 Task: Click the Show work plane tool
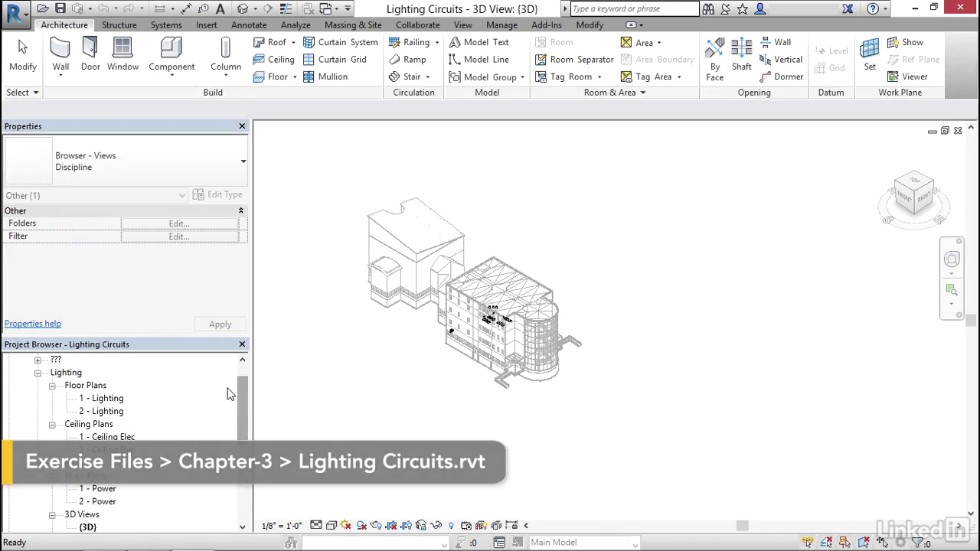(905, 42)
